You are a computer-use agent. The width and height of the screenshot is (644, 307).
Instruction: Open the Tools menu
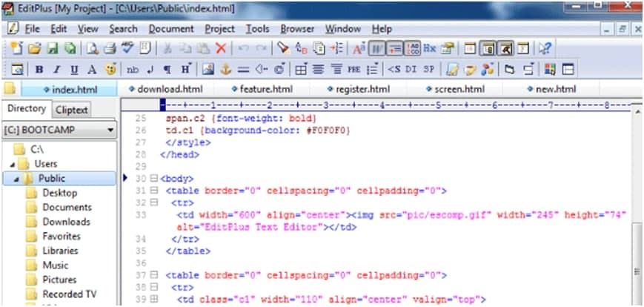(x=257, y=29)
